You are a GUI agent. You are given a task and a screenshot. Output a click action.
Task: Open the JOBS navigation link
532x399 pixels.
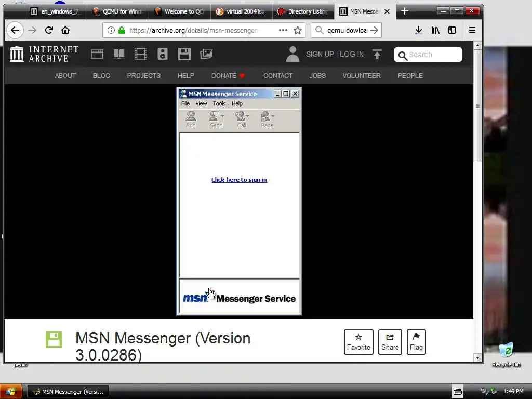(x=317, y=76)
